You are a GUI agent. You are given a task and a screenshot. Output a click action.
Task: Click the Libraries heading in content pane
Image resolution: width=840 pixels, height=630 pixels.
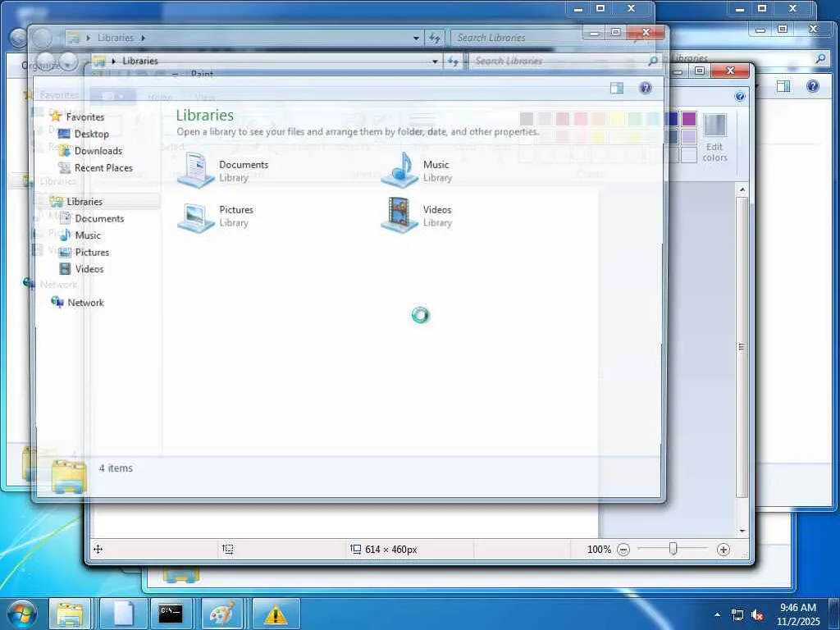coord(204,115)
